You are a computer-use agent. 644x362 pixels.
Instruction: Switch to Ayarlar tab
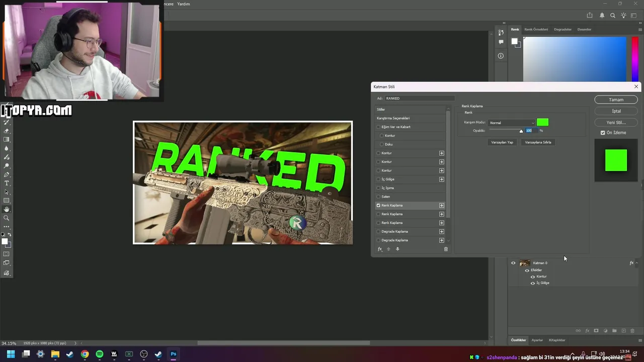tap(537, 340)
